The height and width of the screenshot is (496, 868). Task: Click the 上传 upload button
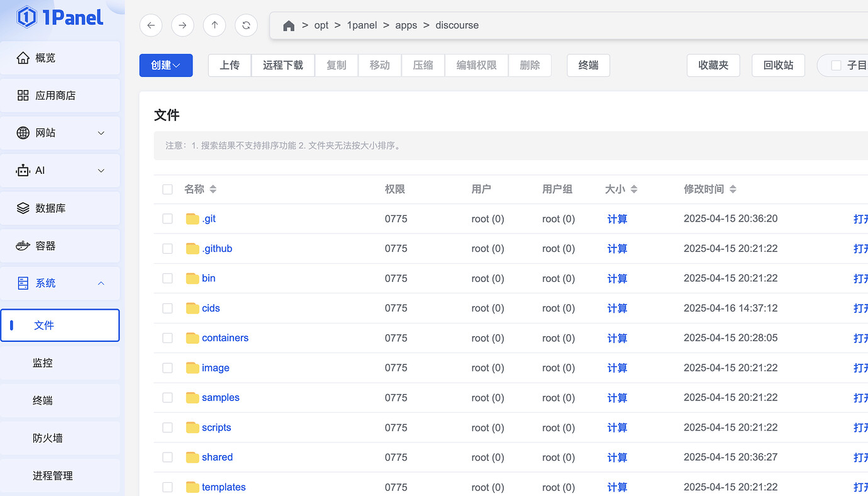click(230, 65)
